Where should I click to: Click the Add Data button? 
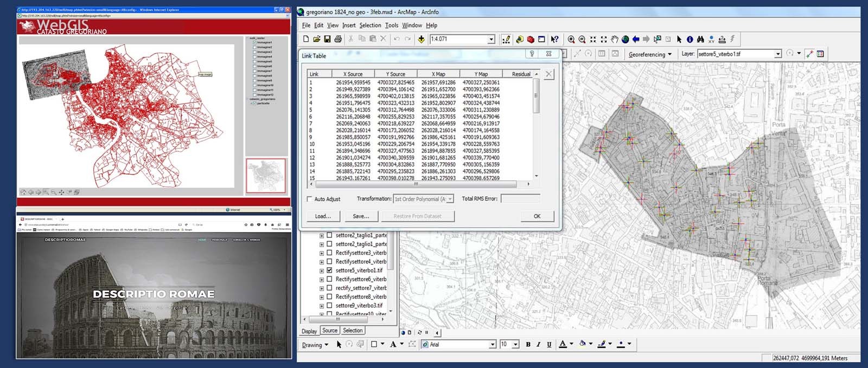point(421,39)
